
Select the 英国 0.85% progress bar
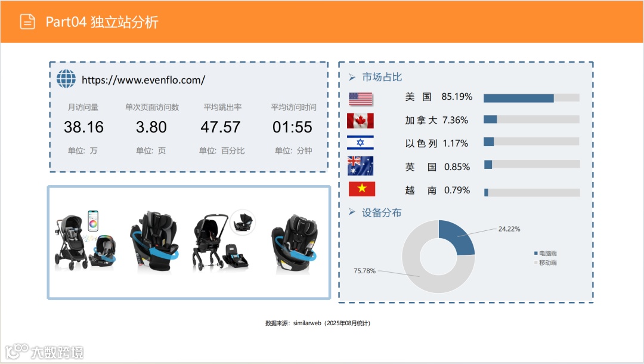point(532,164)
